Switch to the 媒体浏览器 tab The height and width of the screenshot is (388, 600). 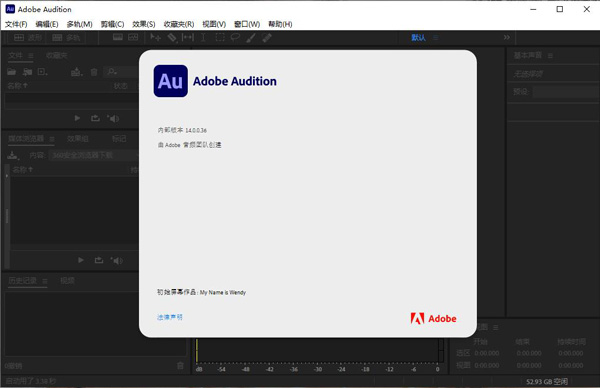pyautogui.click(x=26, y=139)
